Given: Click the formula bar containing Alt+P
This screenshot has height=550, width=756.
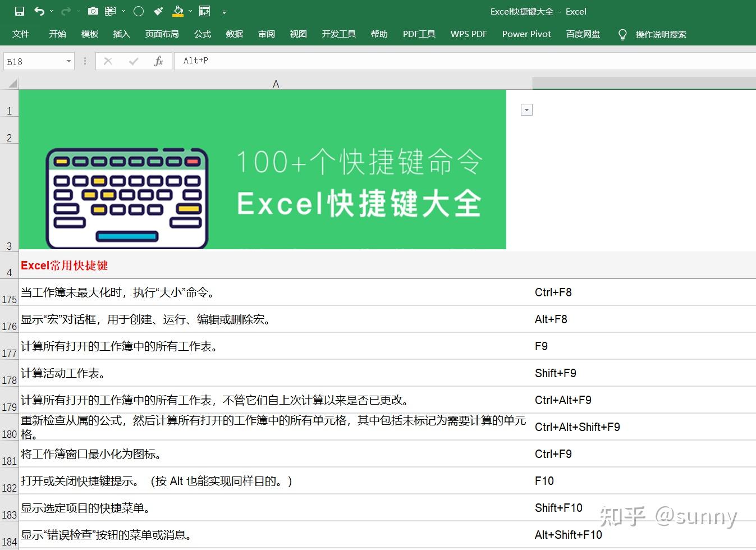Looking at the screenshot, I should pyautogui.click(x=465, y=61).
